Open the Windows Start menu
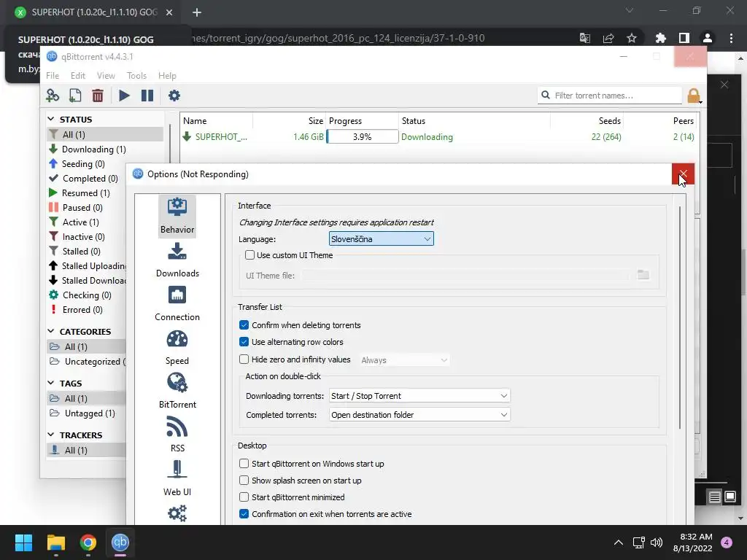Viewport: 747px width, 560px height. [x=23, y=542]
